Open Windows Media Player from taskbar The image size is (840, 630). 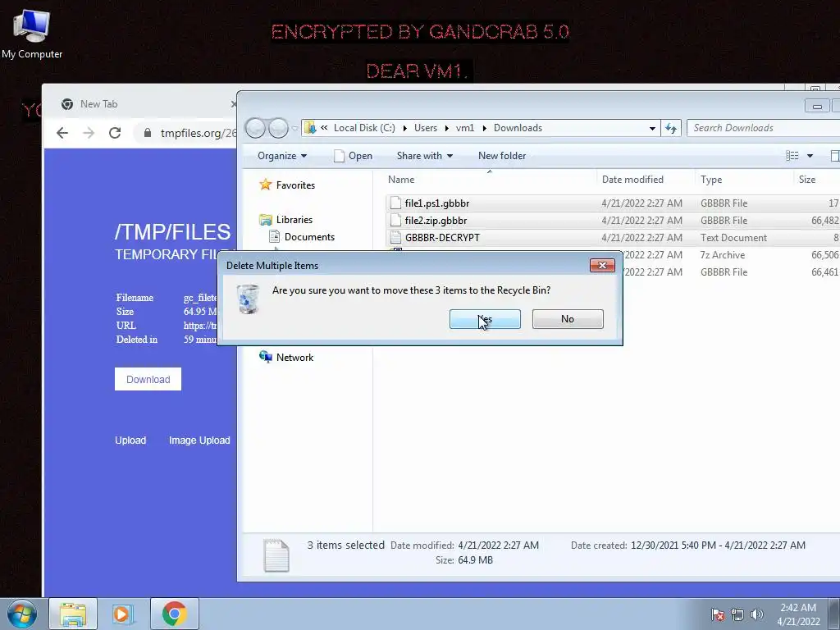[x=123, y=614]
